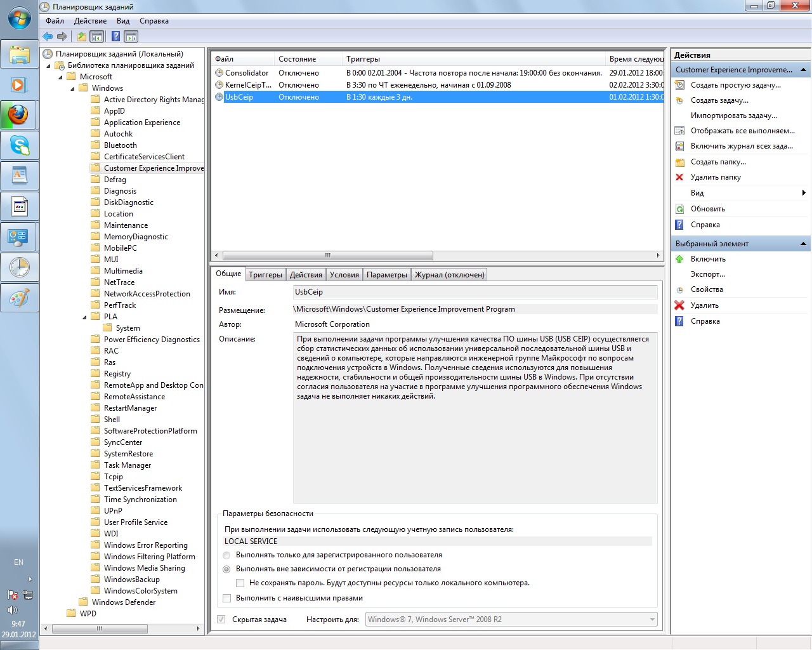Toggle 'Выполнить с наивысшими правами' checkbox
Screen dimensions: 812x650
pos(226,598)
